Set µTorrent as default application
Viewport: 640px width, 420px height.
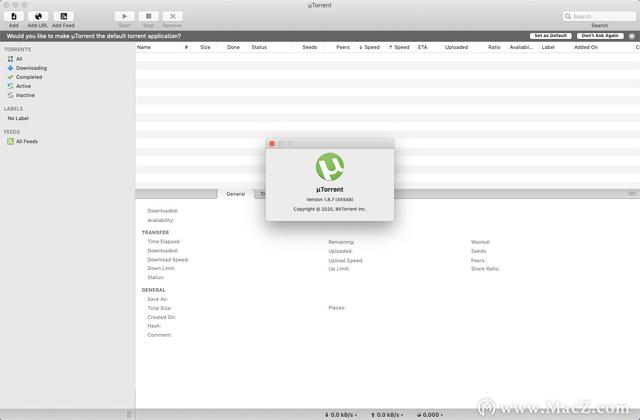click(551, 36)
